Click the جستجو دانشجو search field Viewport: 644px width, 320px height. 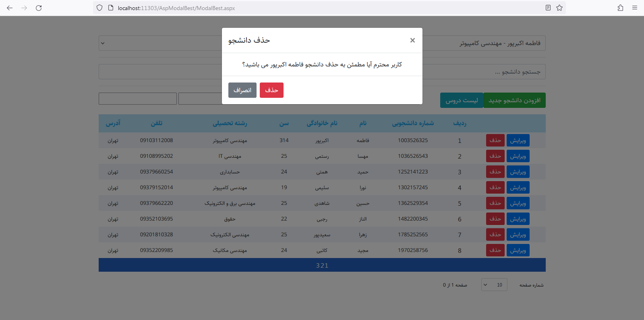(483, 72)
